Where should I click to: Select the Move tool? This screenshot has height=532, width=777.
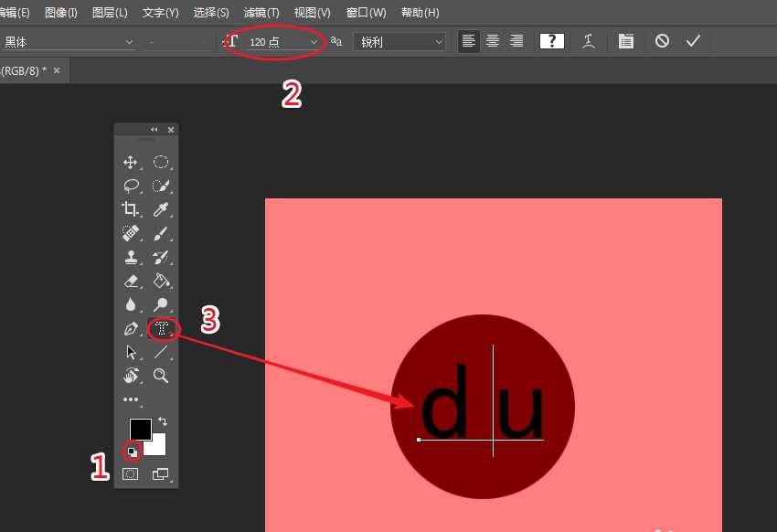[x=131, y=163]
